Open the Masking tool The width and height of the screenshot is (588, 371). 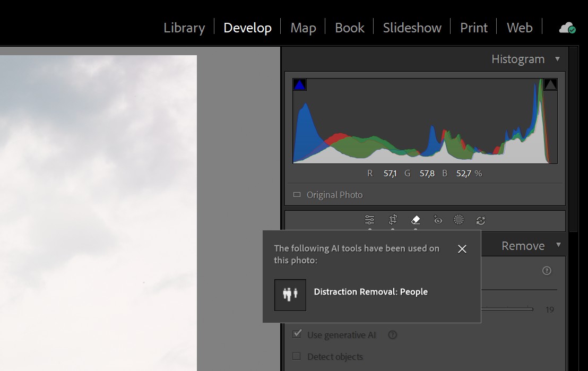459,220
